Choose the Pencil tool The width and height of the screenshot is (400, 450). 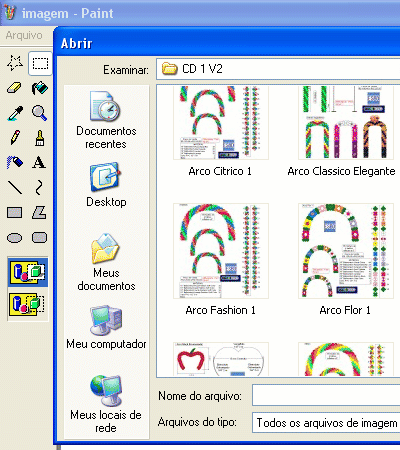(x=15, y=138)
